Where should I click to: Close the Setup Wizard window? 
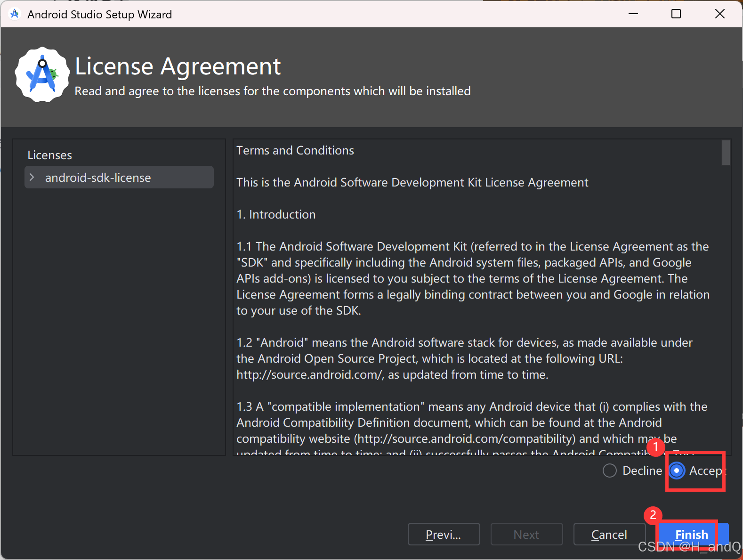720,14
